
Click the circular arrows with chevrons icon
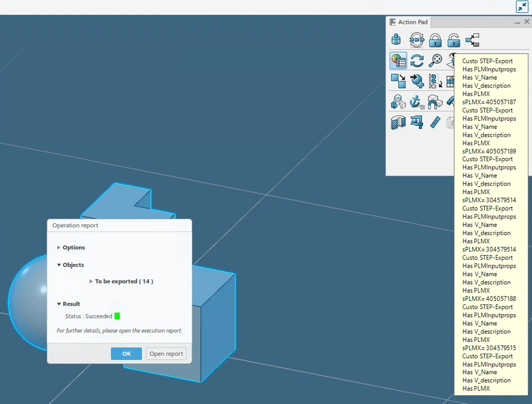point(417,40)
